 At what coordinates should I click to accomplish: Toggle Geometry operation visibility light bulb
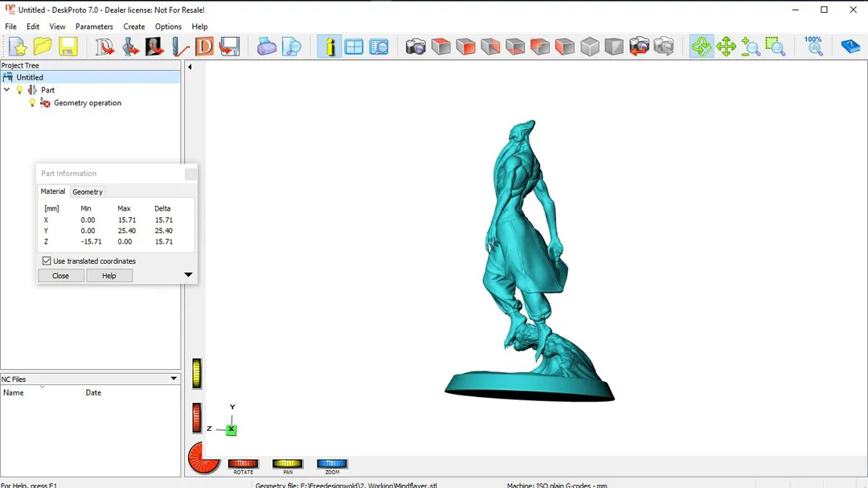click(32, 103)
